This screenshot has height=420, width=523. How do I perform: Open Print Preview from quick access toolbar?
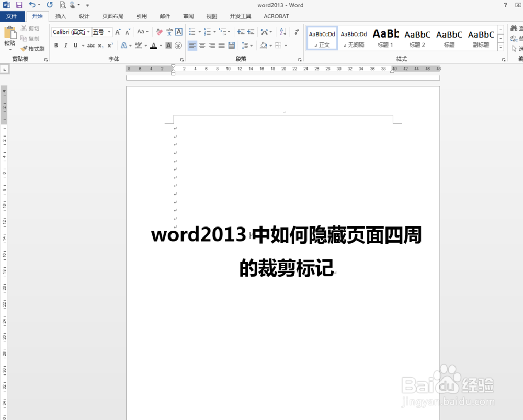tap(63, 5)
